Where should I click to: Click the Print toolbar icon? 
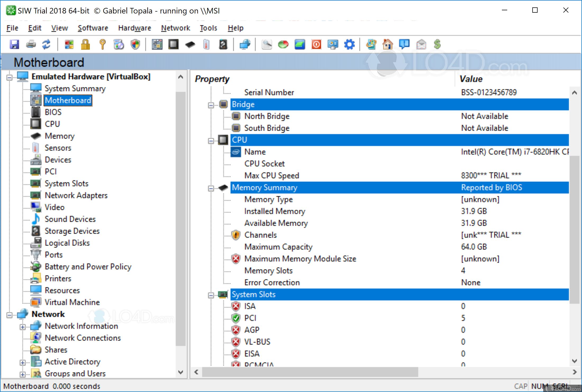point(31,44)
